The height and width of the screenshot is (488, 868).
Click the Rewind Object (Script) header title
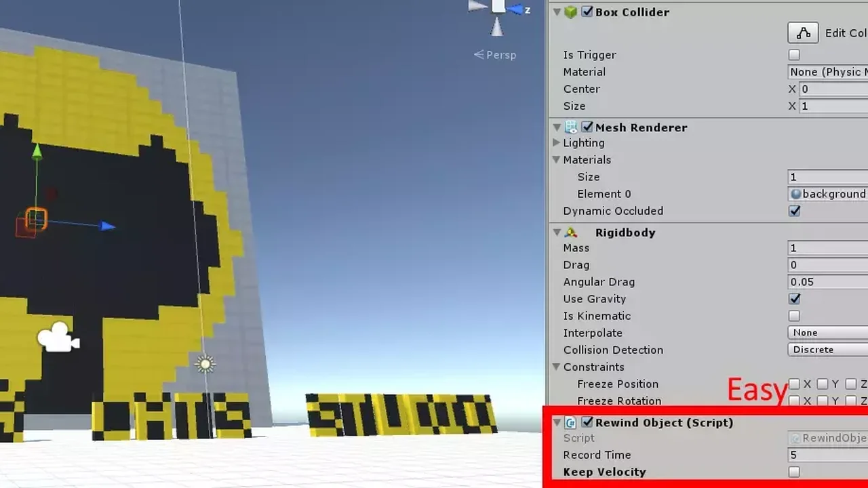pos(664,423)
